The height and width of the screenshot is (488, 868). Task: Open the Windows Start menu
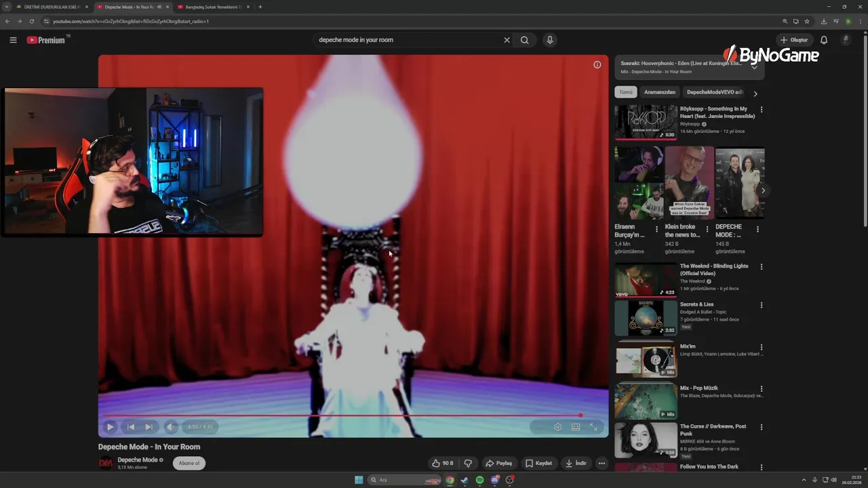click(359, 480)
